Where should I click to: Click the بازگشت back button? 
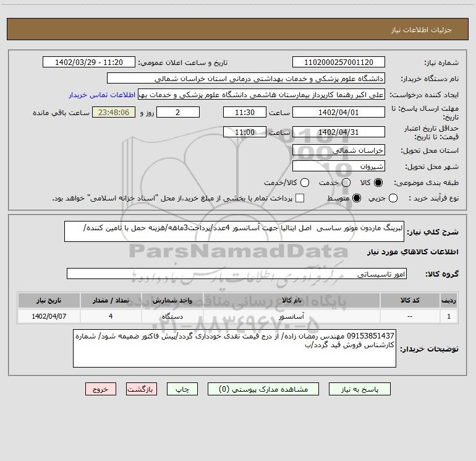[142, 389]
